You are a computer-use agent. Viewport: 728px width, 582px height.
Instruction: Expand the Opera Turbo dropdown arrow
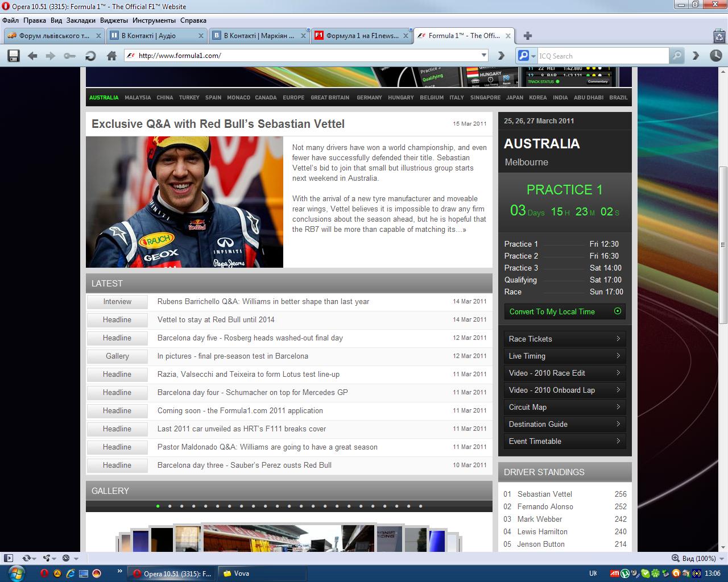[76, 559]
